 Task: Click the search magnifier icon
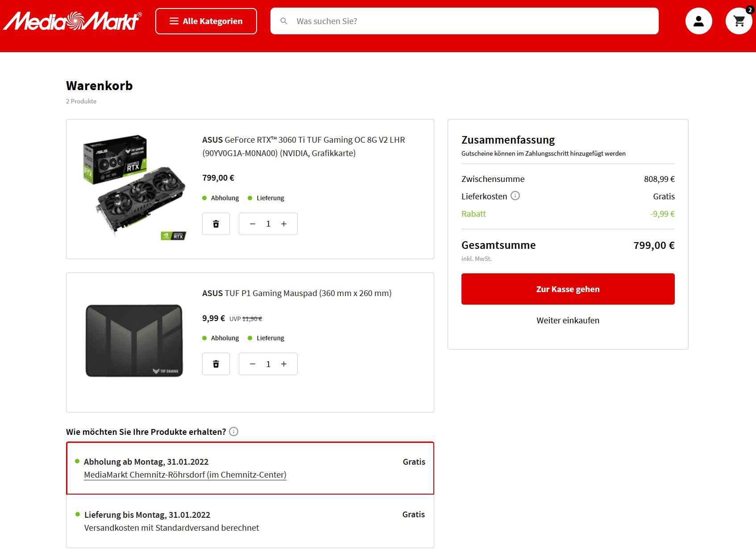point(284,21)
